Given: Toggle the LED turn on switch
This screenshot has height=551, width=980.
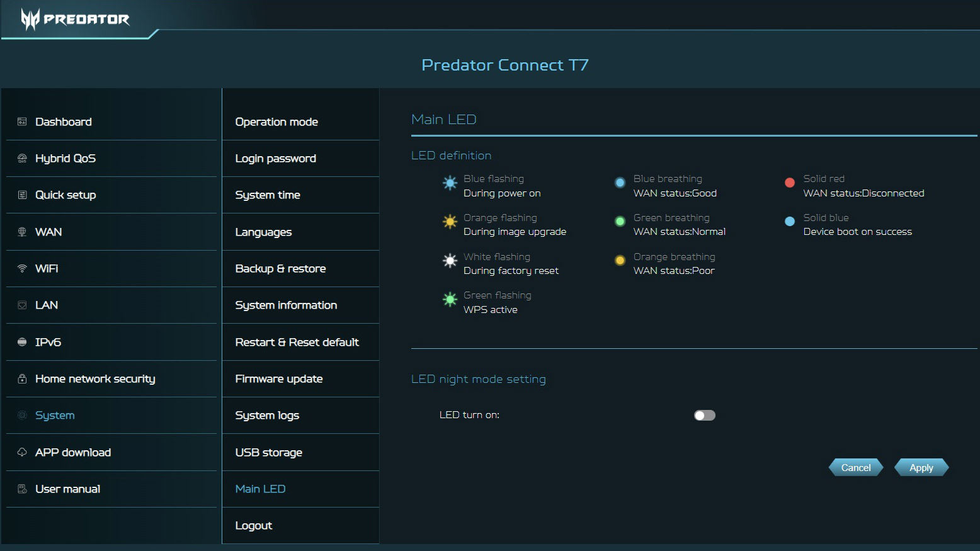Looking at the screenshot, I should click(704, 415).
